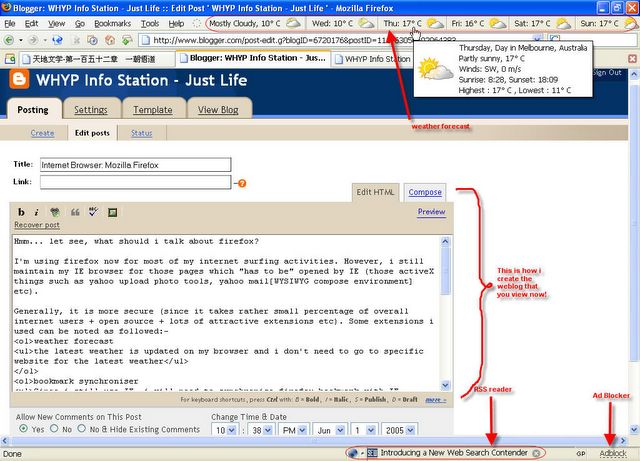Insert a link with the globe editor icon
640x461 pixels.
click(x=55, y=212)
